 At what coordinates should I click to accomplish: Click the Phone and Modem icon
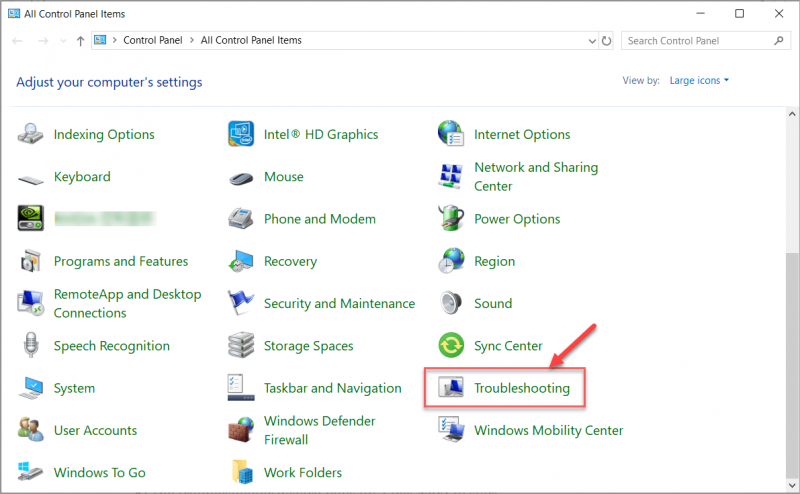coord(241,218)
